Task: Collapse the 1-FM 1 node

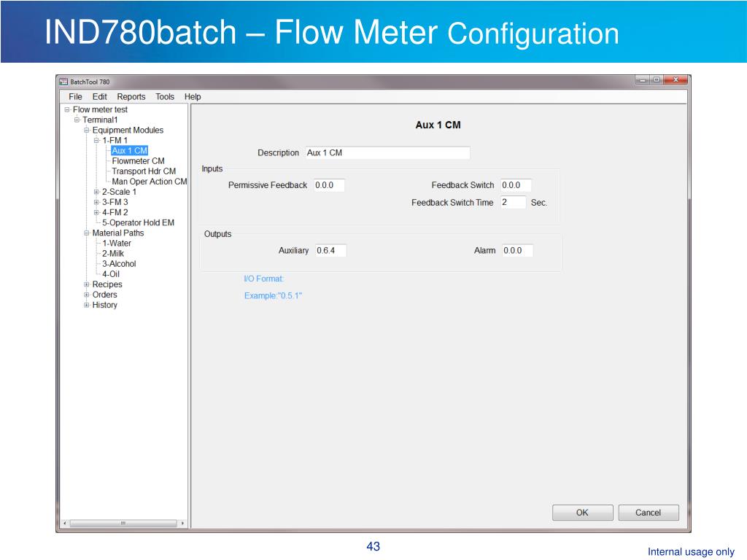Action: (97, 141)
